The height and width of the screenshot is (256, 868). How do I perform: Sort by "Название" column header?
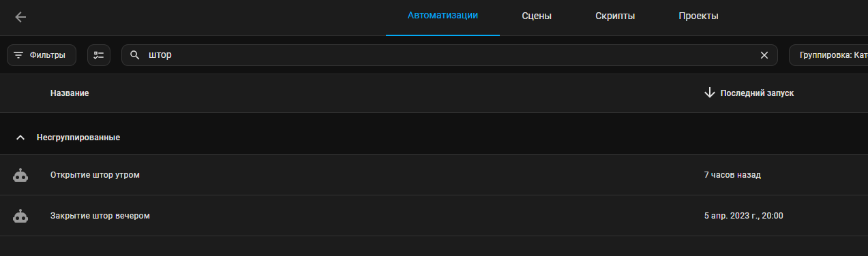click(x=70, y=93)
